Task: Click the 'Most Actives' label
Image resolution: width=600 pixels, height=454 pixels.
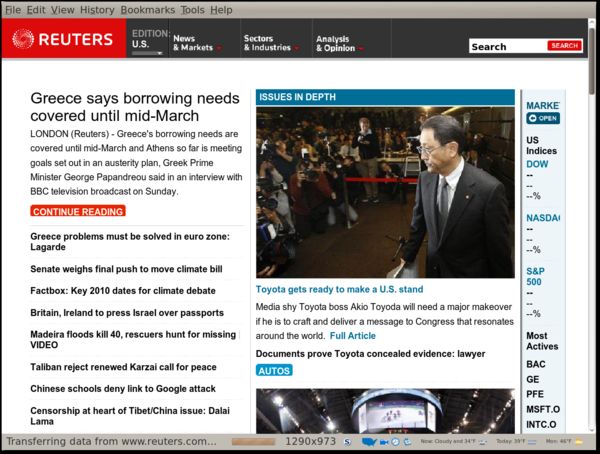Action: [x=542, y=341]
